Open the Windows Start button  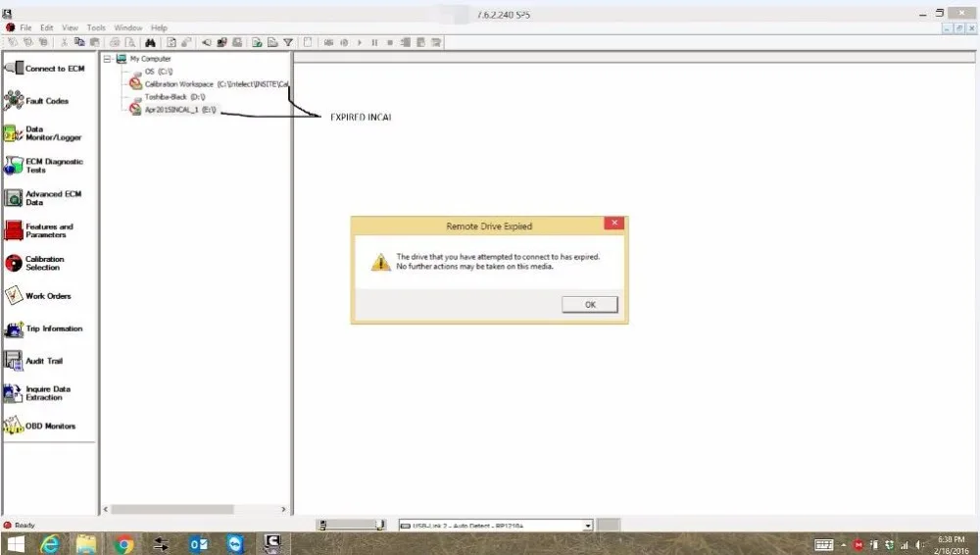15,544
